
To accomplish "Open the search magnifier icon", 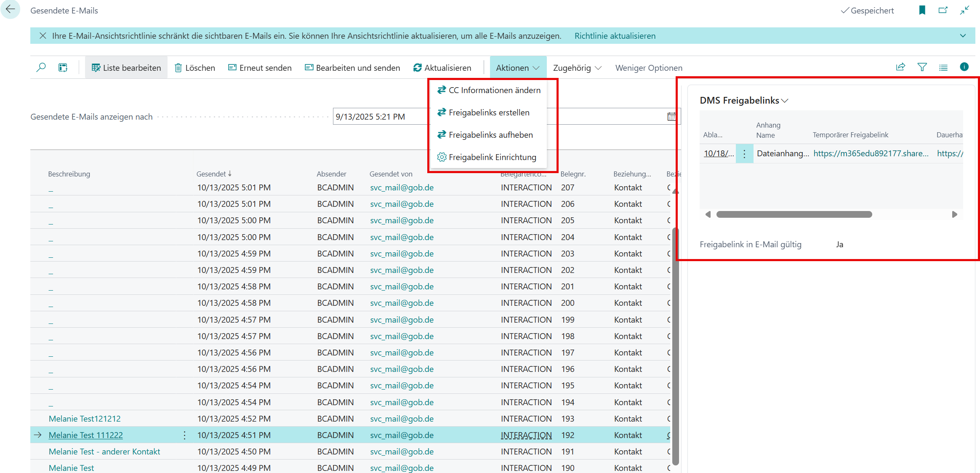I will coord(41,67).
